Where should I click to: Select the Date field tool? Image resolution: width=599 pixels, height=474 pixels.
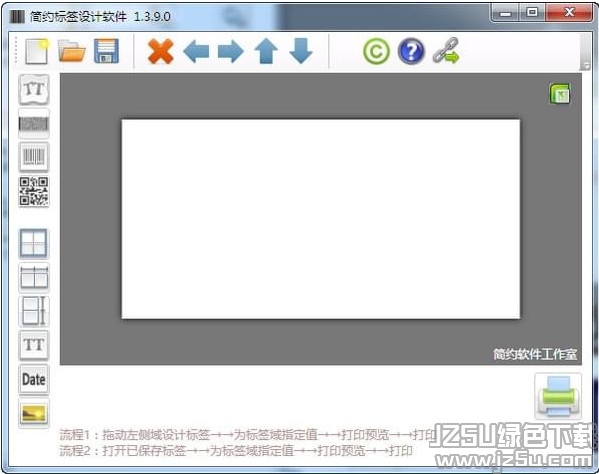[34, 380]
